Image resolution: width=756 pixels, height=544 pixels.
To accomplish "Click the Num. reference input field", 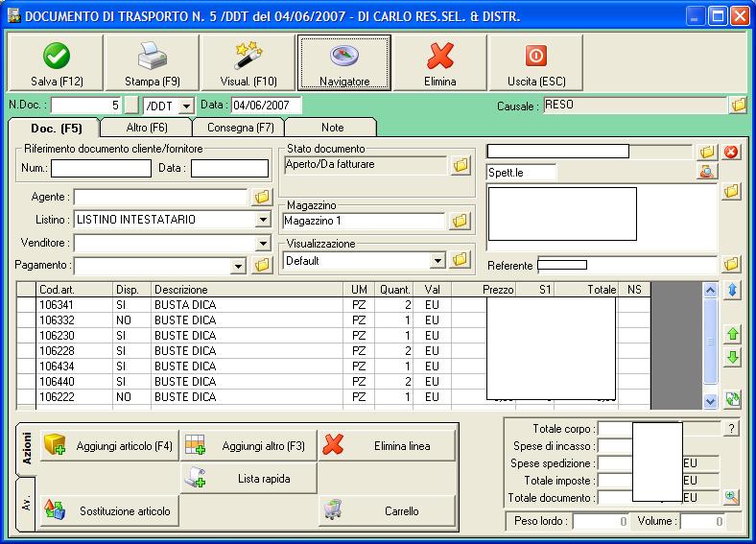I will [101, 168].
